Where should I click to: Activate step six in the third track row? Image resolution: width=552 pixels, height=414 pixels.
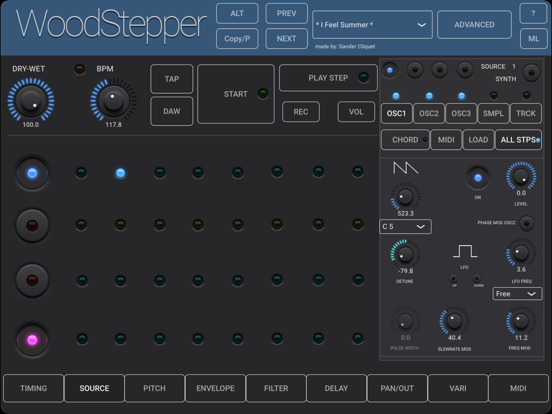click(277, 280)
